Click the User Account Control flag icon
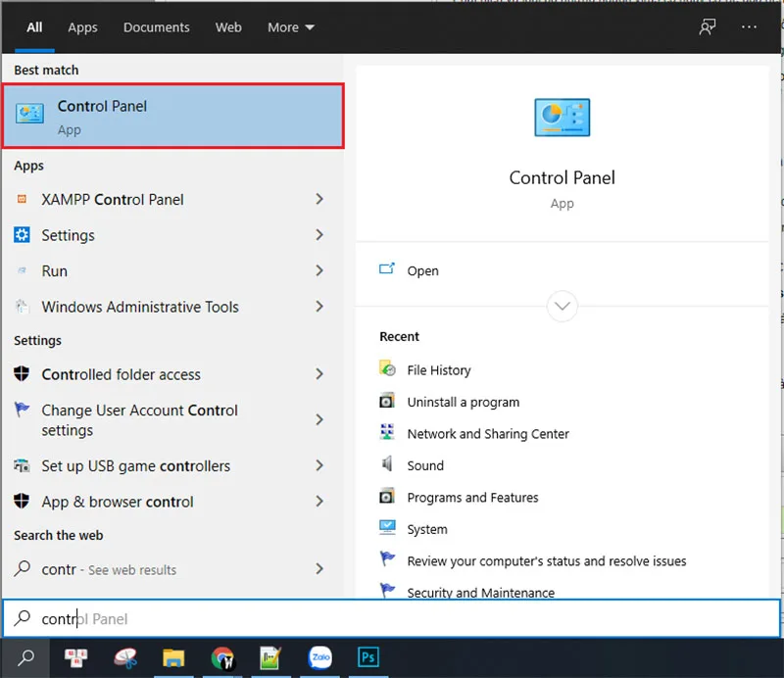784x678 pixels. pos(22,409)
